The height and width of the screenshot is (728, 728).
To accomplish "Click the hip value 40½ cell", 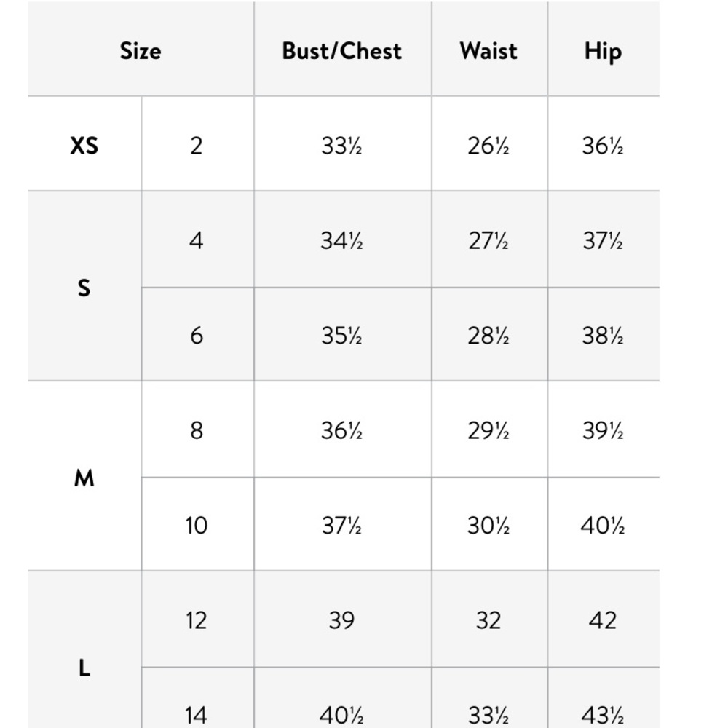I will [x=603, y=525].
